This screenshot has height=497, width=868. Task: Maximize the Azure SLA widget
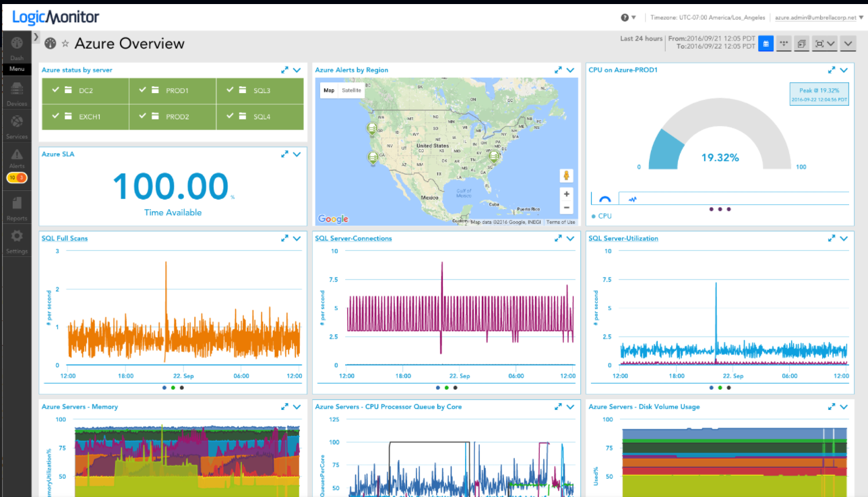point(285,154)
